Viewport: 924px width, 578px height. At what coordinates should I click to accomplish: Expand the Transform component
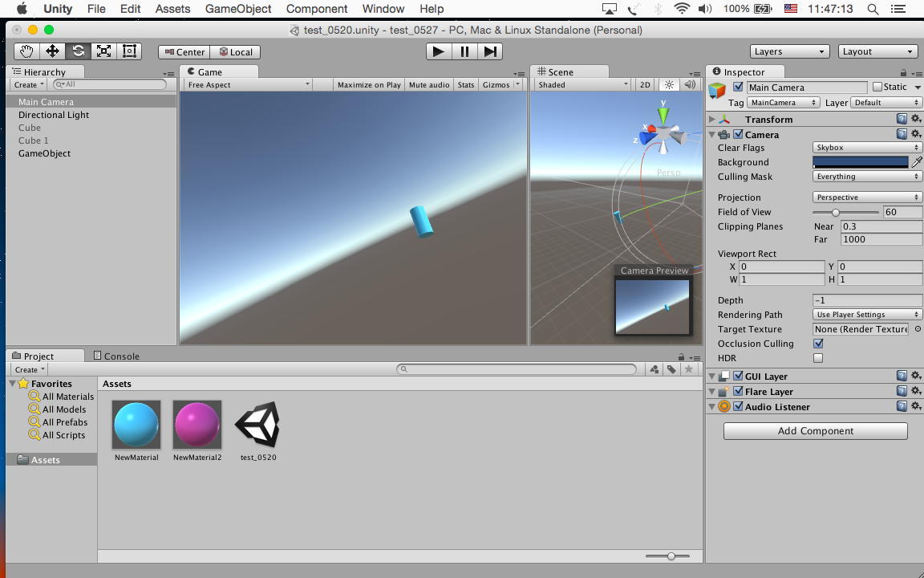coord(712,119)
